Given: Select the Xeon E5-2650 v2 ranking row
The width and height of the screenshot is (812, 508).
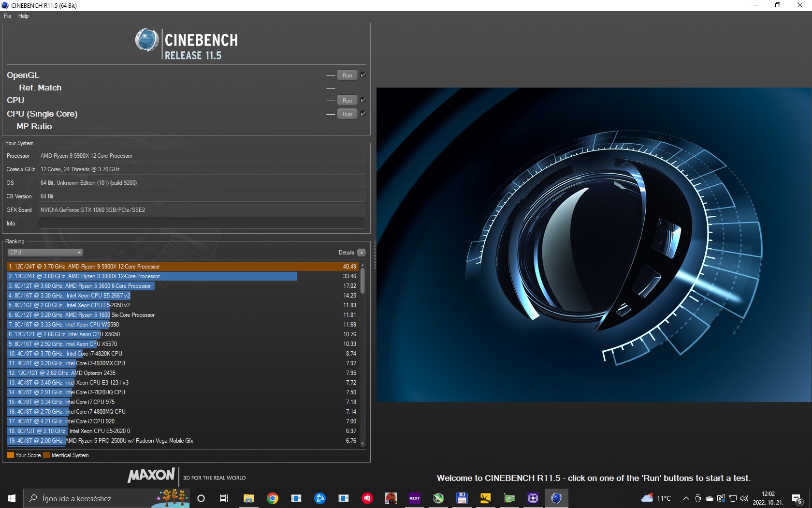Looking at the screenshot, I should point(183,305).
